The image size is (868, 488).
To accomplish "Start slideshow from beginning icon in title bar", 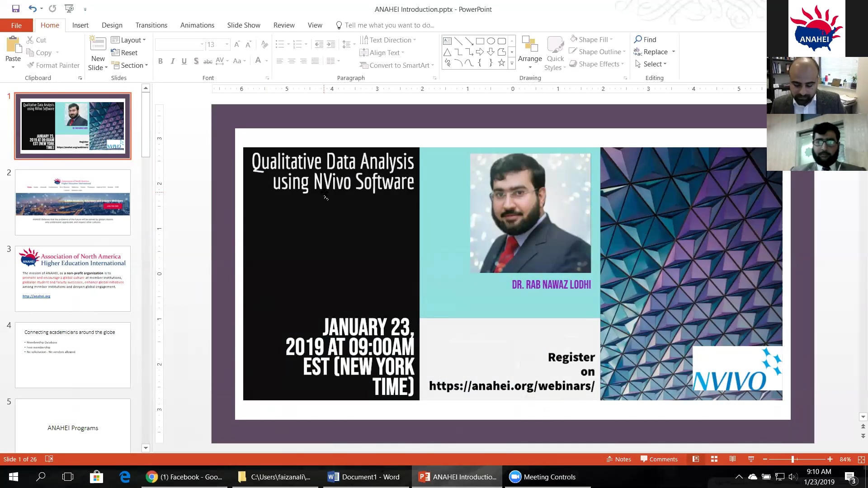I will [x=69, y=9].
